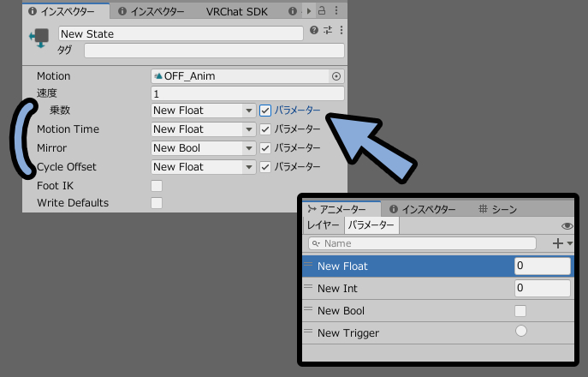588x377 pixels.
Task: Open the Motion Time parameter dropdown
Action: [x=203, y=129]
